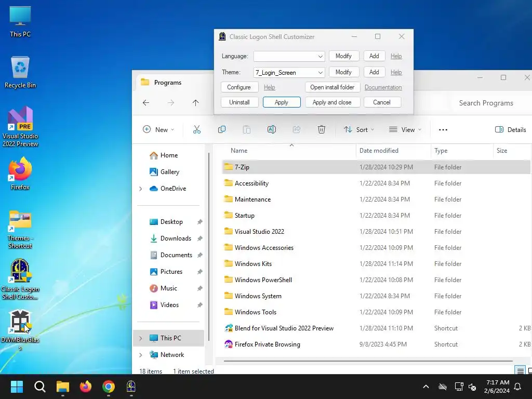Show hidden tray icons chevron
Image resolution: width=532 pixels, height=399 pixels.
(426, 387)
